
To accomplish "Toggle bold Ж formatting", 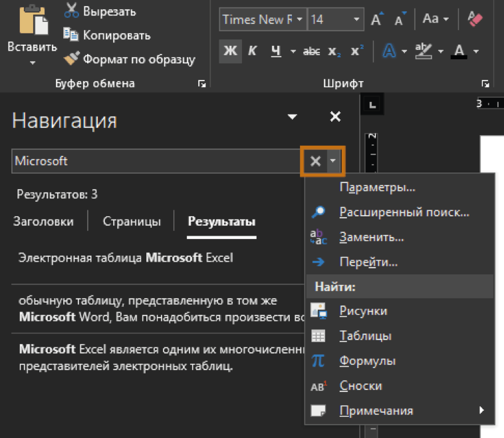I will click(231, 51).
